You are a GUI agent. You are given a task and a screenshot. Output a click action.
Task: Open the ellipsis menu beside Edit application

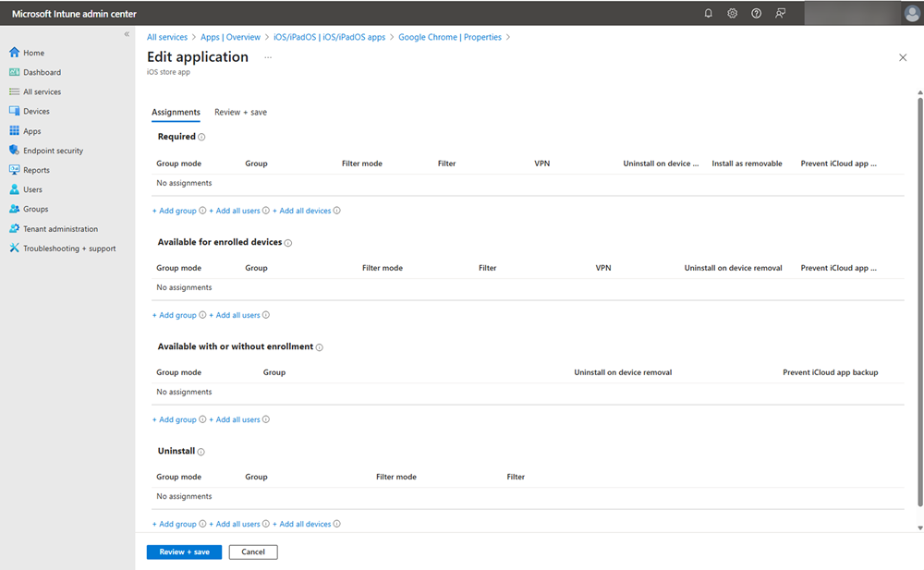(268, 57)
